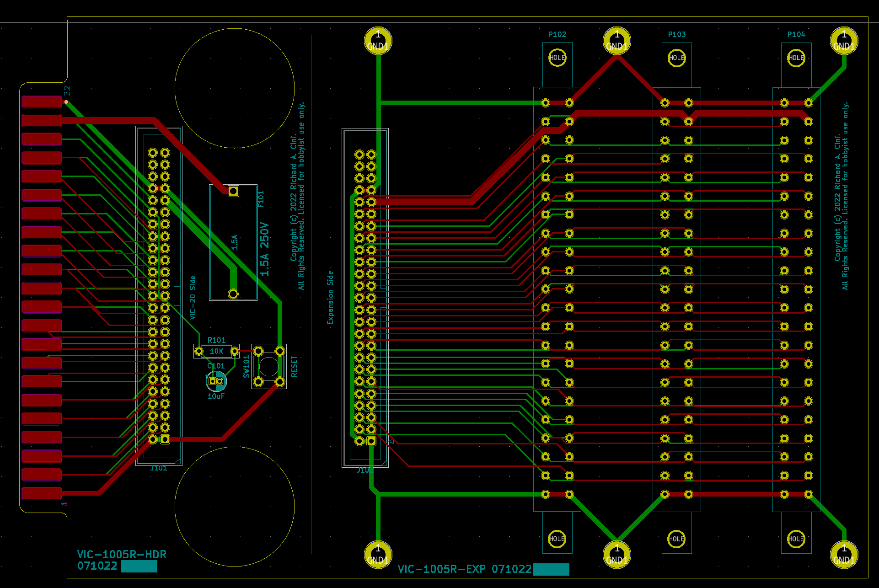
Task: Click the '1.5A 250V' fuse rating text
Action: click(264, 249)
